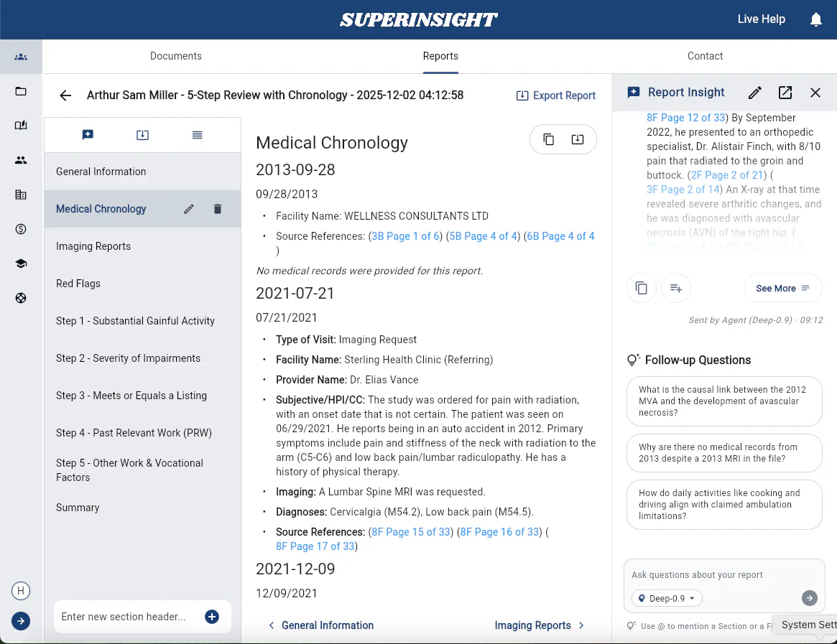The height and width of the screenshot is (644, 837).
Task: Open Step 2 - Severity of Impairments
Action: pos(142,358)
